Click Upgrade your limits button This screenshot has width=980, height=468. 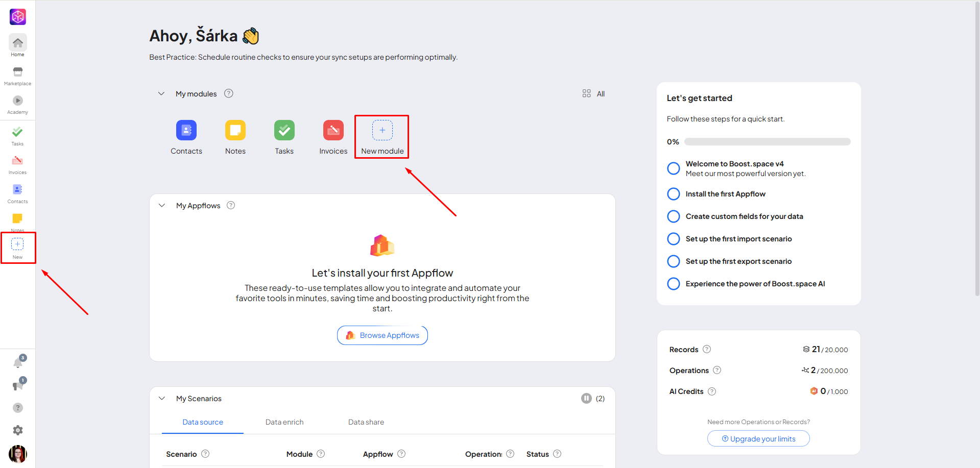click(x=758, y=438)
